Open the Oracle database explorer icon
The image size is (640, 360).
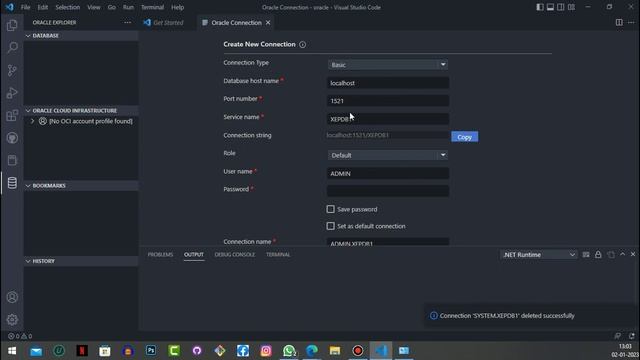point(12,183)
